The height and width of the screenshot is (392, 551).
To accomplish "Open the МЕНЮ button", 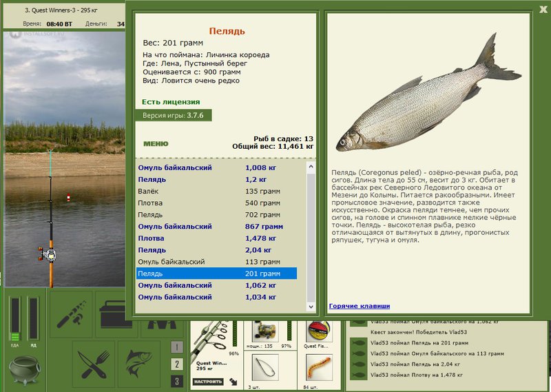I will pyautogui.click(x=156, y=143).
